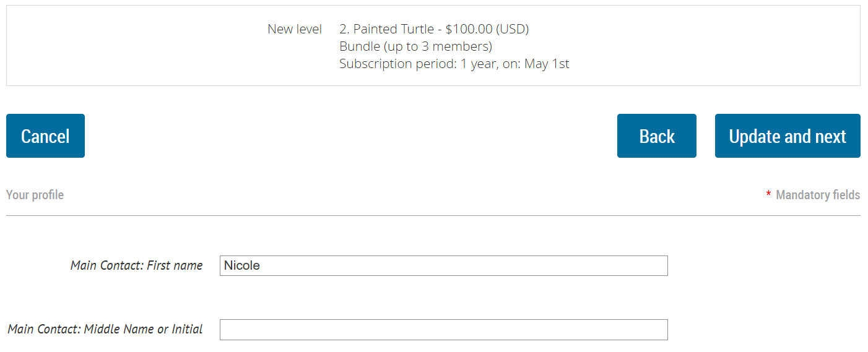This screenshot has width=868, height=352.
Task: Select the "Your profile" section heading
Action: [35, 195]
